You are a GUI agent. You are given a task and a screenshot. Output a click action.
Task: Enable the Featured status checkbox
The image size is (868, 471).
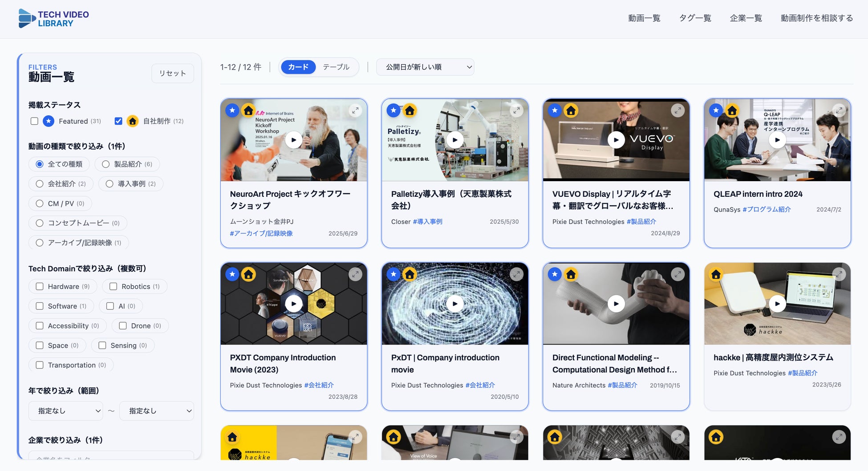tap(34, 121)
